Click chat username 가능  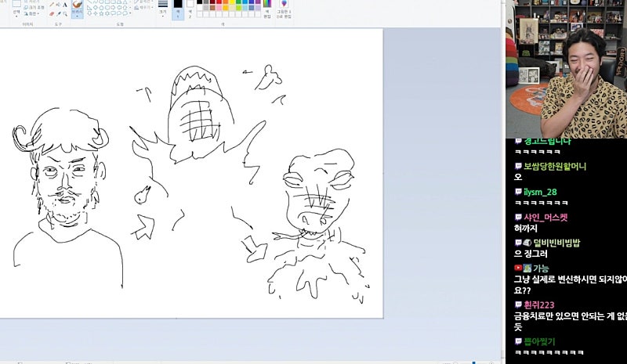click(x=541, y=268)
